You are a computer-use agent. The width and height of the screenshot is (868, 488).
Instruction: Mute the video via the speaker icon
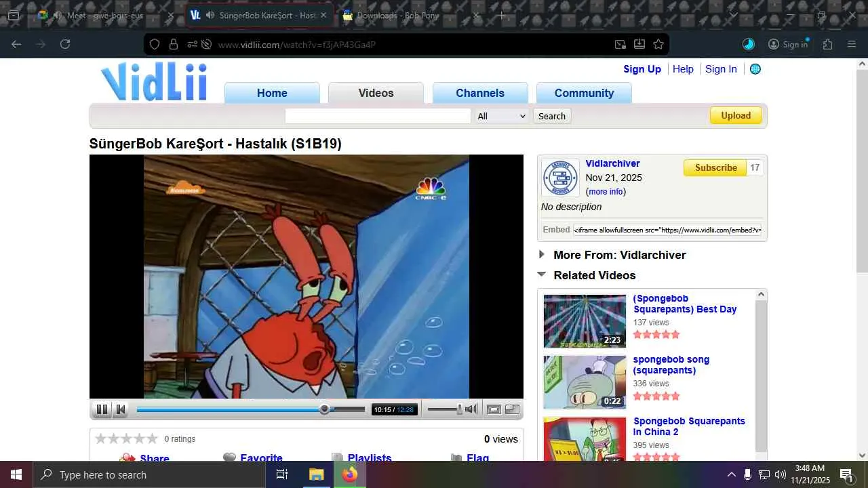(x=471, y=409)
